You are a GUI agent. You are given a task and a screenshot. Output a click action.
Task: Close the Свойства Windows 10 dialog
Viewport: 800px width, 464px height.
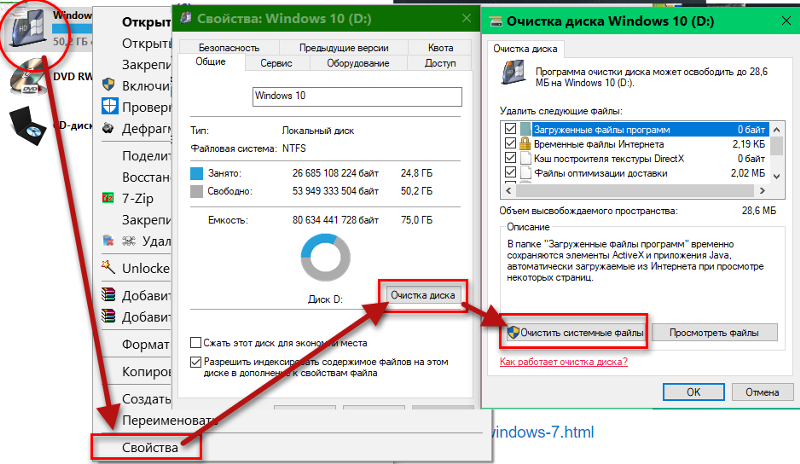pyautogui.click(x=466, y=18)
